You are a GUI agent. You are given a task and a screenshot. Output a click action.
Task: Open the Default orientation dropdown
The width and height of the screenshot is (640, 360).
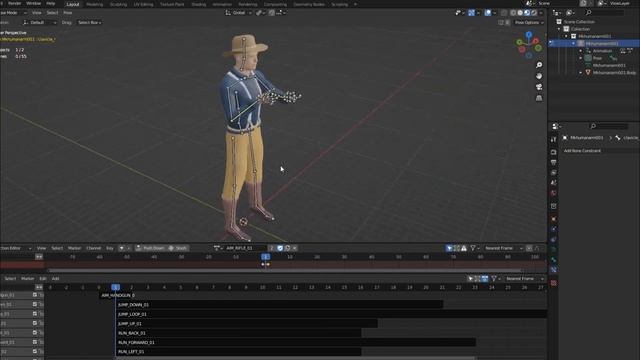[40, 23]
